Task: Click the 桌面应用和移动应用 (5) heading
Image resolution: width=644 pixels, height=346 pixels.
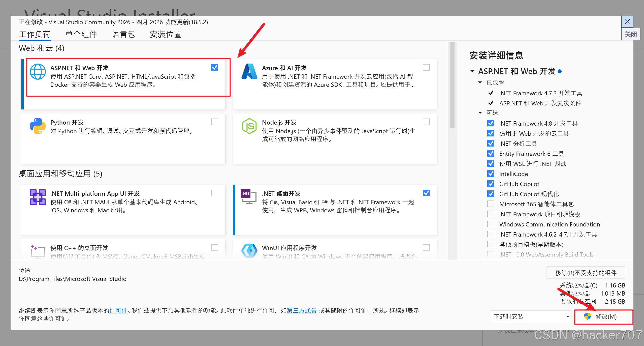Action: pos(60,174)
